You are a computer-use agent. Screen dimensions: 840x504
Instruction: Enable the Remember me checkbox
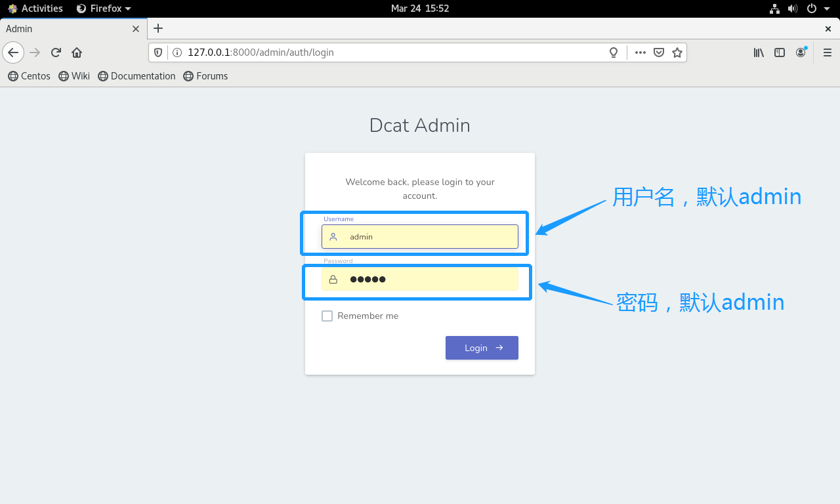(327, 316)
